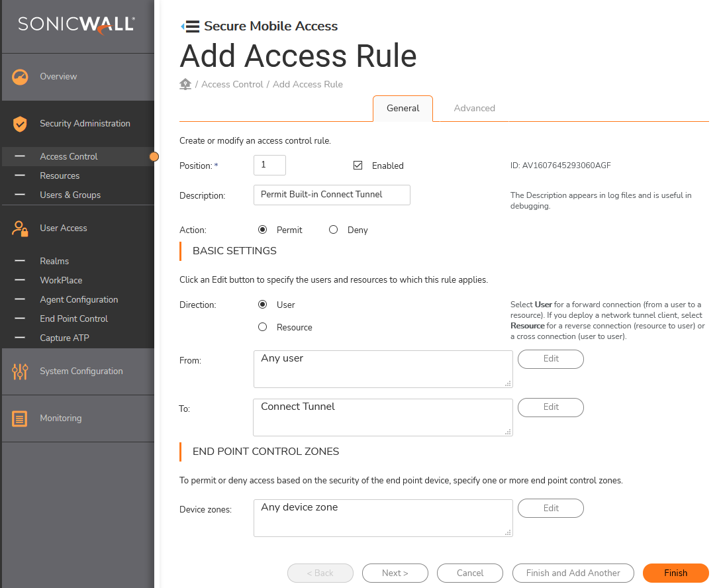The image size is (721, 588).
Task: Choose Resource as the direction
Action: tap(263, 327)
